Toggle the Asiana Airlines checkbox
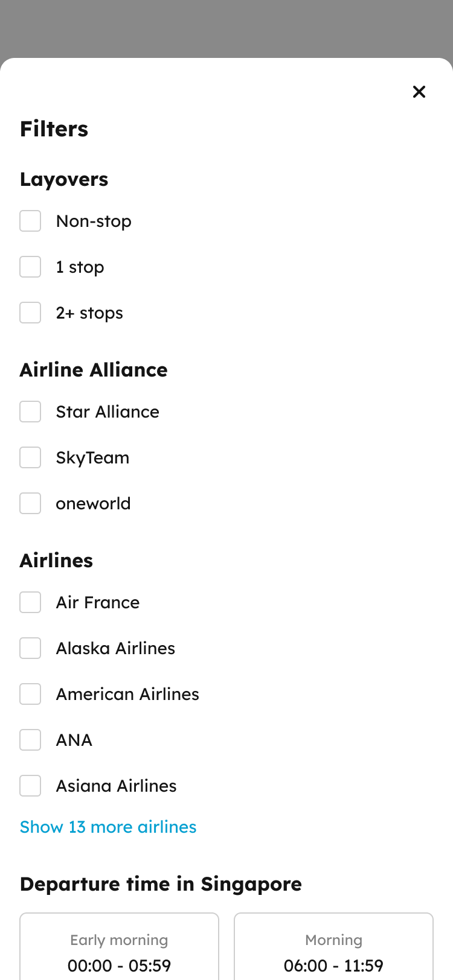Screen dimensions: 453x980 (30, 786)
